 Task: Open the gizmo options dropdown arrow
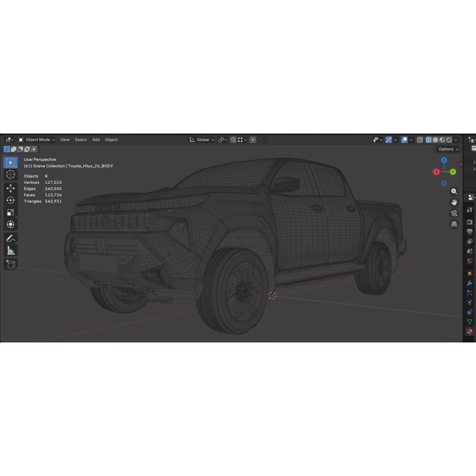pos(395,140)
